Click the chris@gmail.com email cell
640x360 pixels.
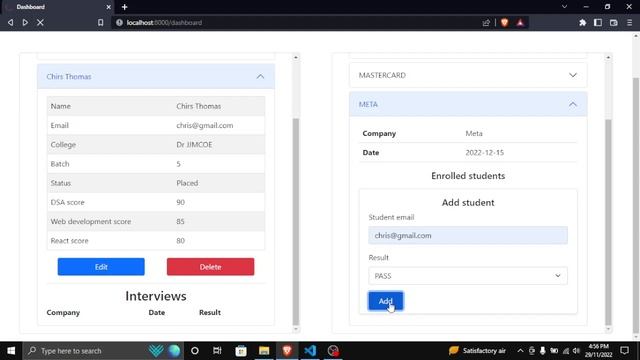click(204, 125)
